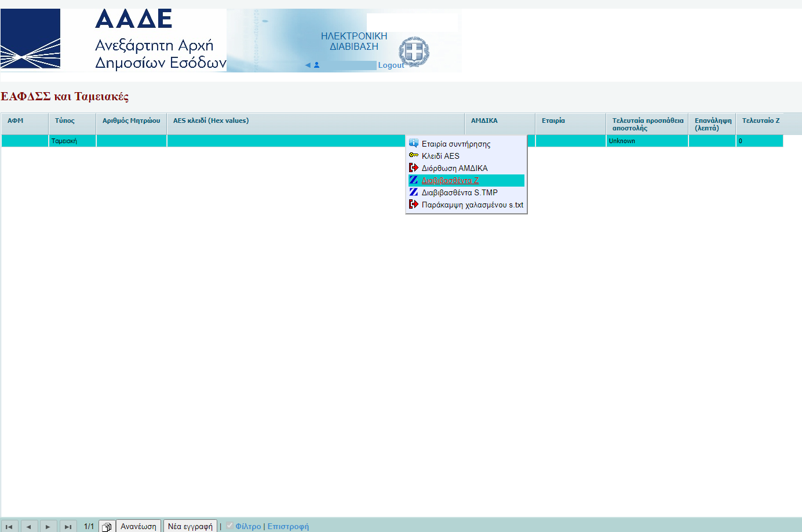The height and width of the screenshot is (532, 802).
Task: Click the Επιστροφή link
Action: (288, 526)
